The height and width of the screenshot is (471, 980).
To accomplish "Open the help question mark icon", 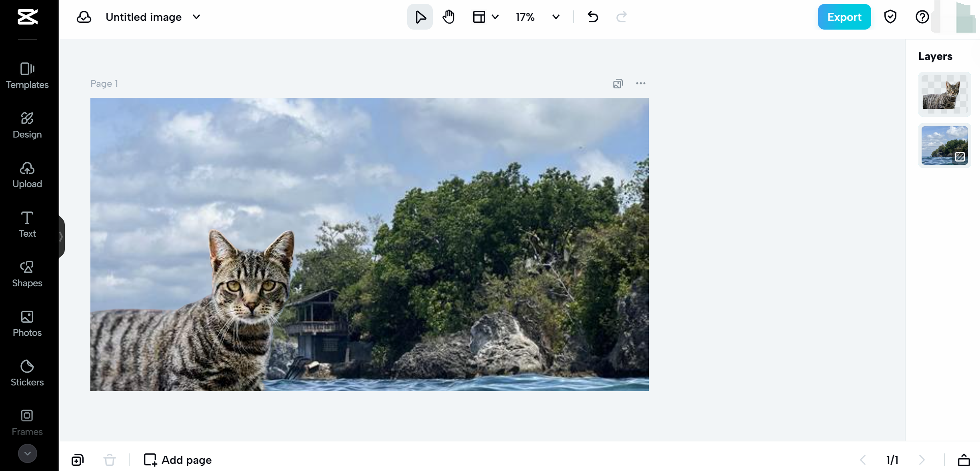I will pos(922,17).
